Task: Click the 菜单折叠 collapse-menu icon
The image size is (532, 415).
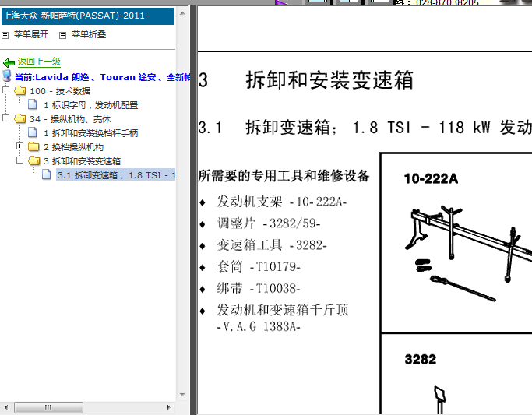Action: 62,35
